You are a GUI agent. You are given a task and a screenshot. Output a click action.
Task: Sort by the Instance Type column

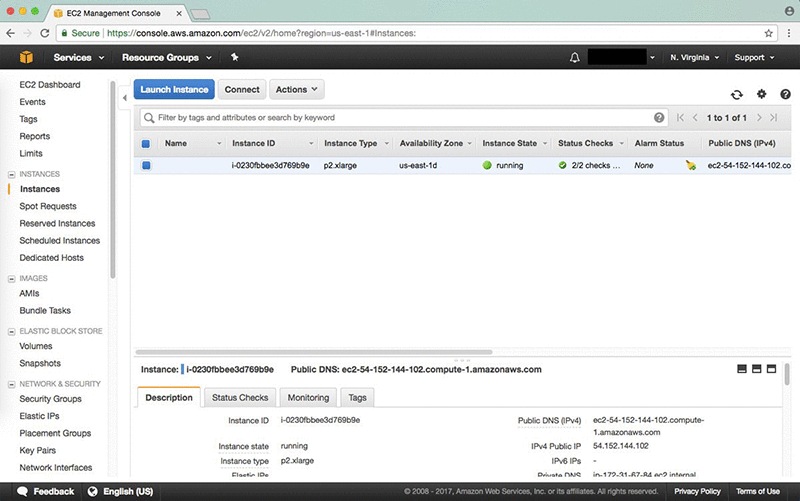coord(356,144)
